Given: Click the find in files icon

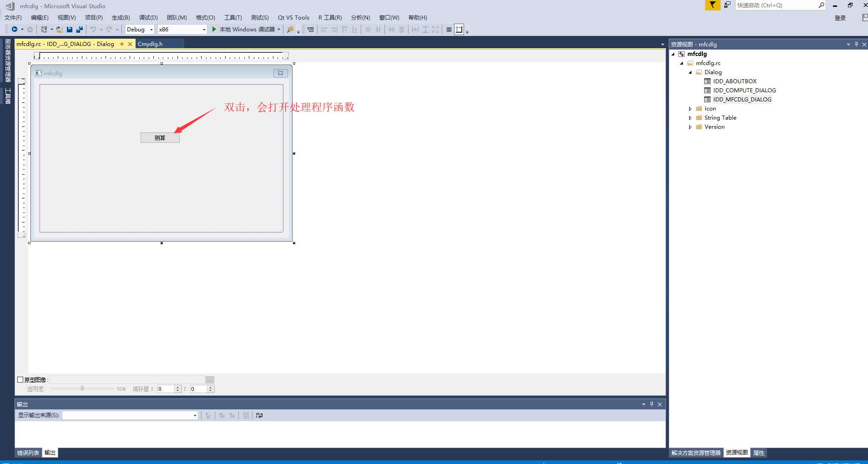Looking at the screenshot, I should [290, 30].
